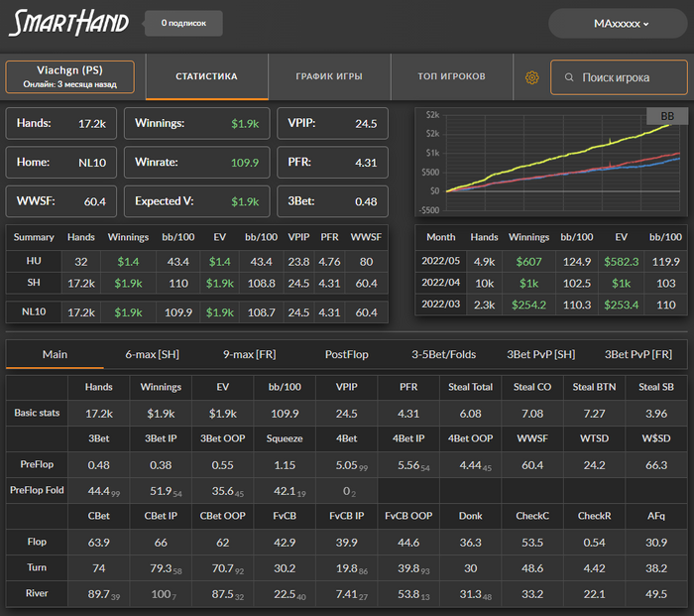Image resolution: width=694 pixels, height=616 pixels.
Task: Select the 2022/05 month row
Action: coord(551,261)
